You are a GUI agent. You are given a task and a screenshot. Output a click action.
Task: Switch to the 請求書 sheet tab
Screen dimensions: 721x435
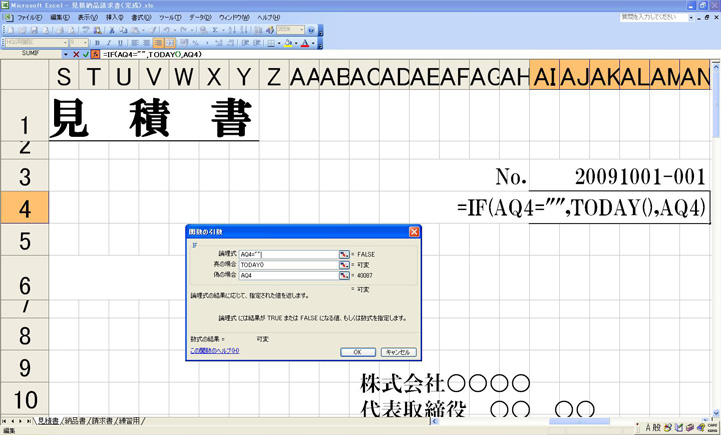[102, 421]
